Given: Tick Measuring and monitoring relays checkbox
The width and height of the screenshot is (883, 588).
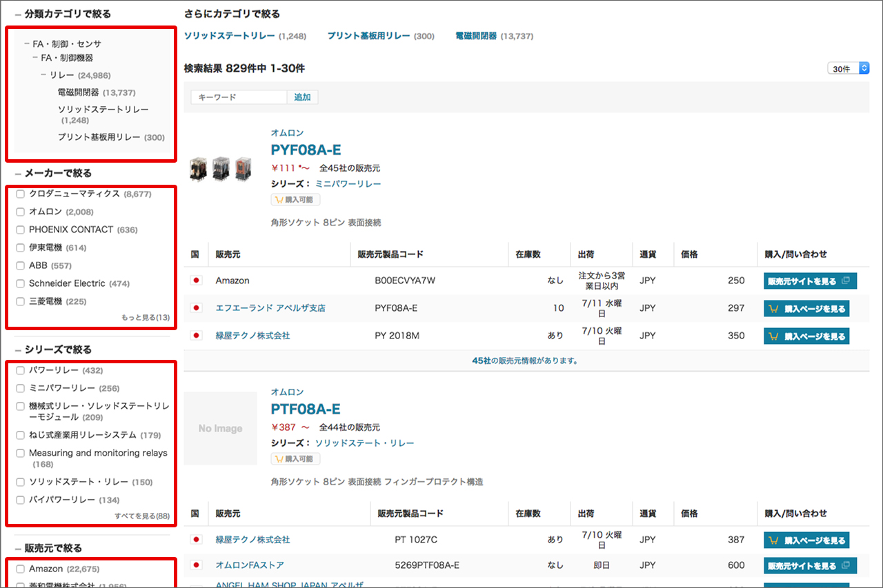Looking at the screenshot, I should (x=21, y=454).
